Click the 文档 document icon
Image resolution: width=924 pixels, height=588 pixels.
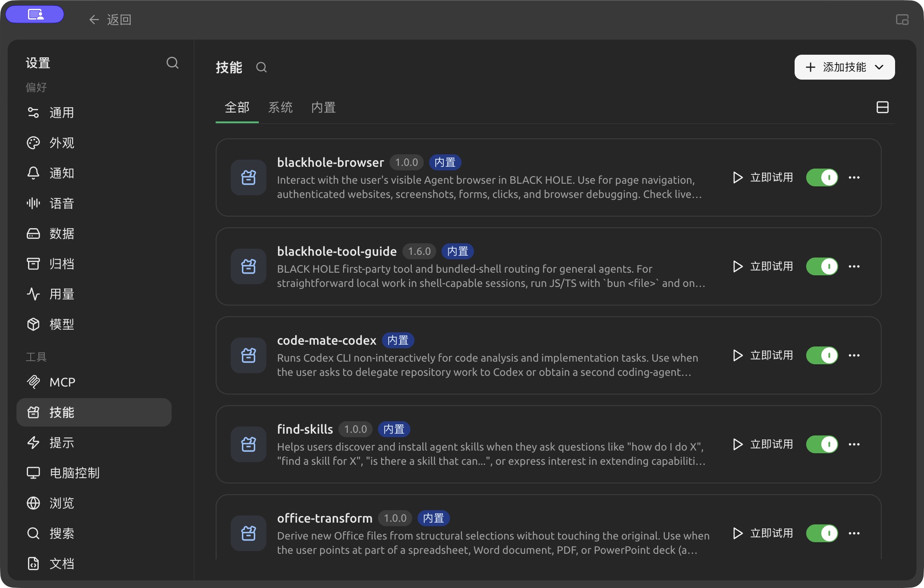point(33,564)
